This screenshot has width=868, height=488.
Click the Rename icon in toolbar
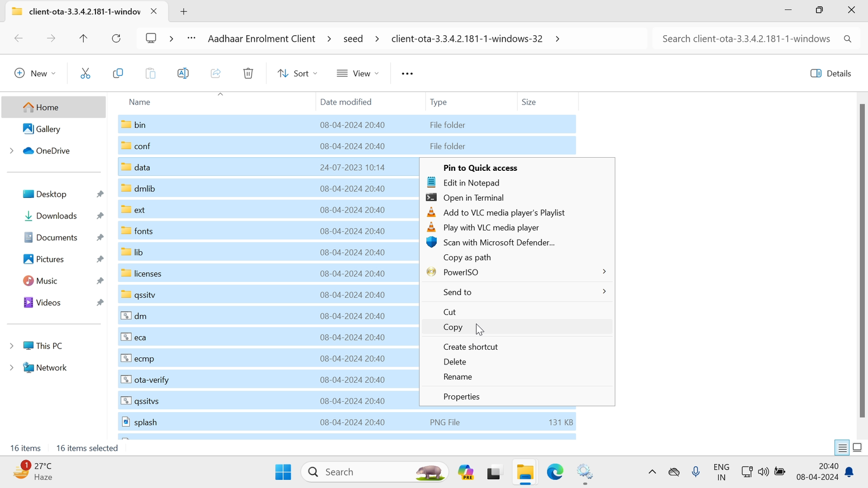(183, 73)
